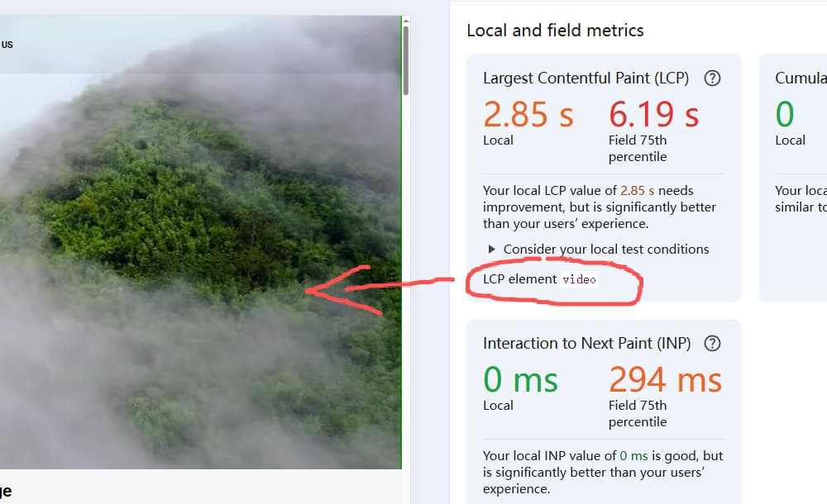Viewport: 827px width, 504px height.
Task: Click the 'Largest Contentful Paint (LCP)' title
Action: click(586, 78)
